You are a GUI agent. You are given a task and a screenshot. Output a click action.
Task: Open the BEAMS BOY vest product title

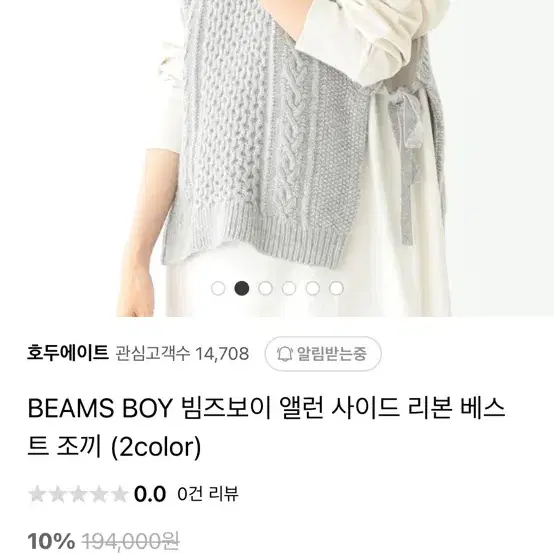coord(266,428)
